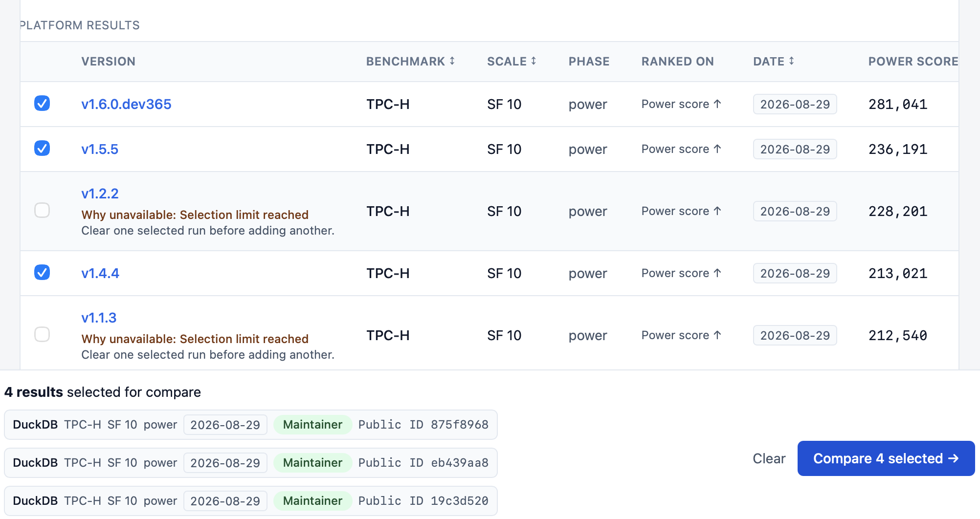Click '4 results selected for compare' text
980x519 pixels.
pos(103,392)
